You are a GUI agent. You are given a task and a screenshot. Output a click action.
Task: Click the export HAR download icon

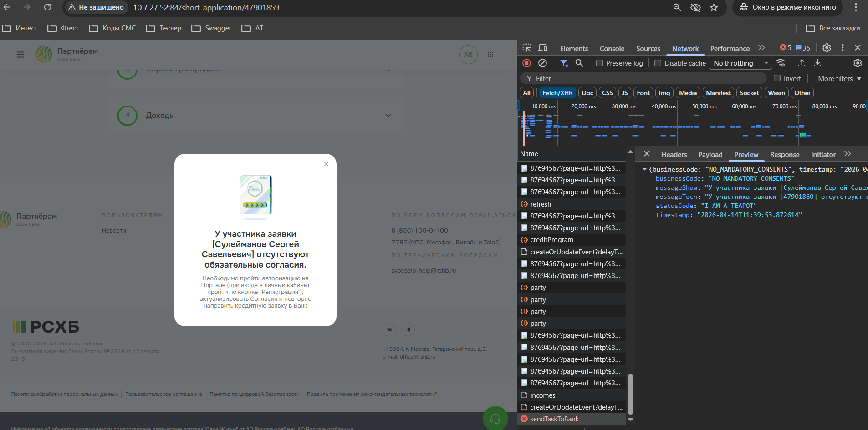coord(818,63)
